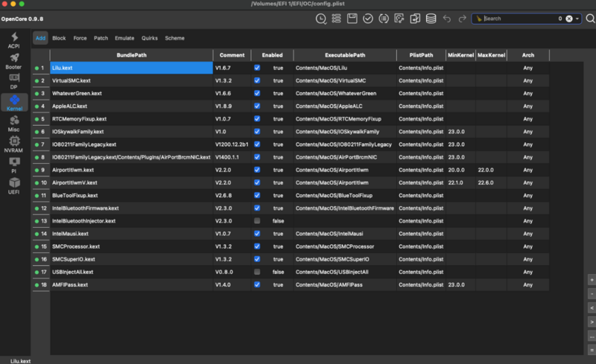Click the SMCProcessor.kext bundle path cell
This screenshot has height=364, width=596.
132,246
